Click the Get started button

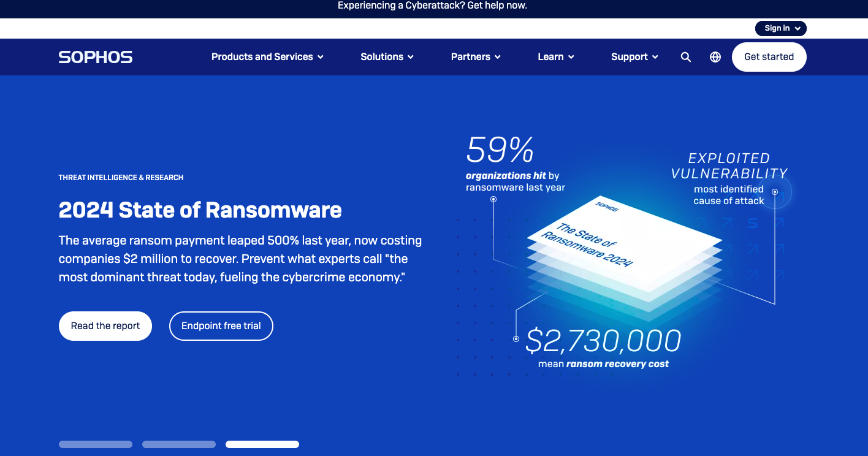(769, 56)
